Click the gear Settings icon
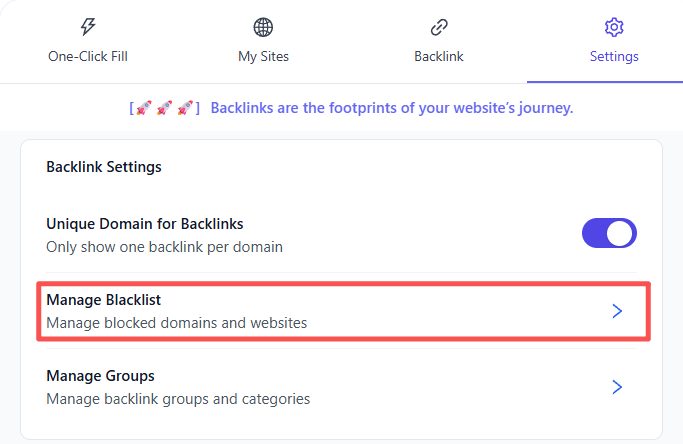 [614, 27]
